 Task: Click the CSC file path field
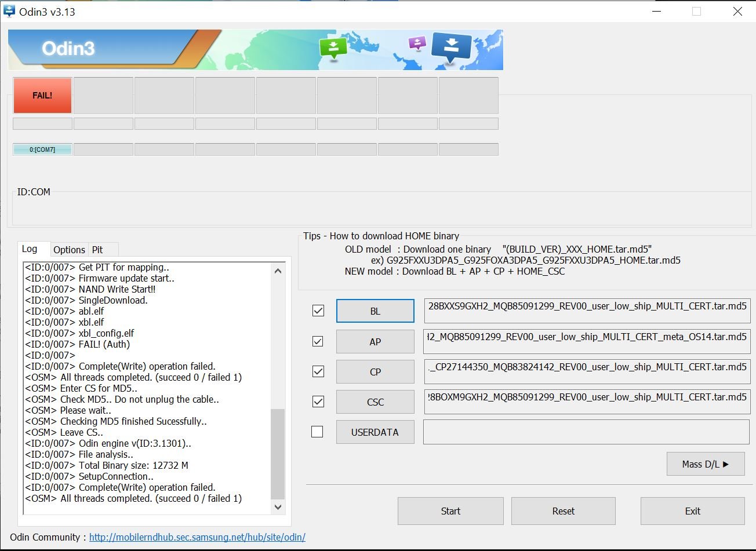click(587, 402)
